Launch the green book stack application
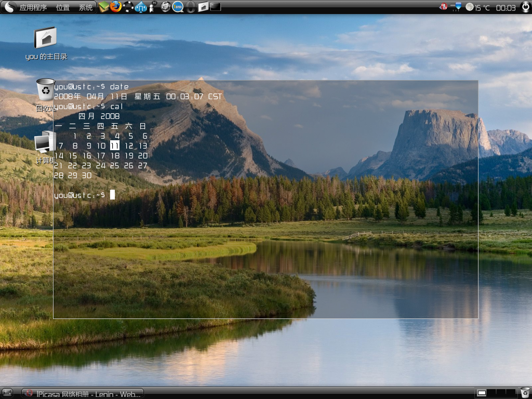Viewport: 532px width, 399px height. pos(104,7)
